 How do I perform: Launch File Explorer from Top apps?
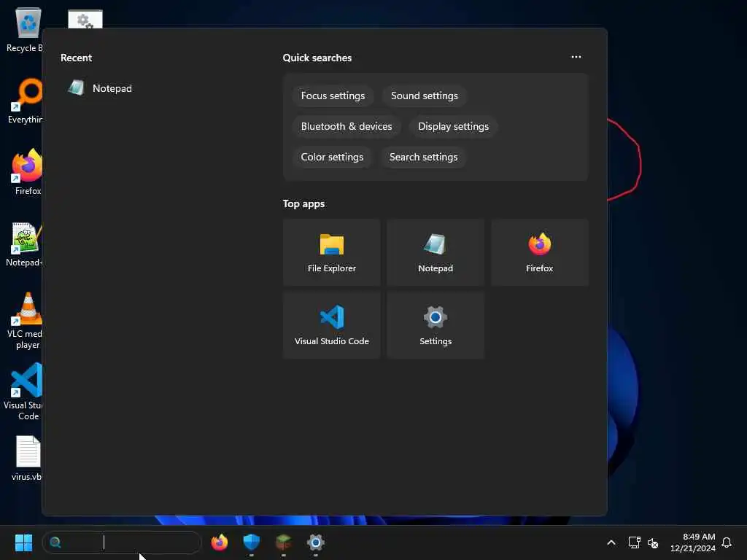pyautogui.click(x=332, y=252)
